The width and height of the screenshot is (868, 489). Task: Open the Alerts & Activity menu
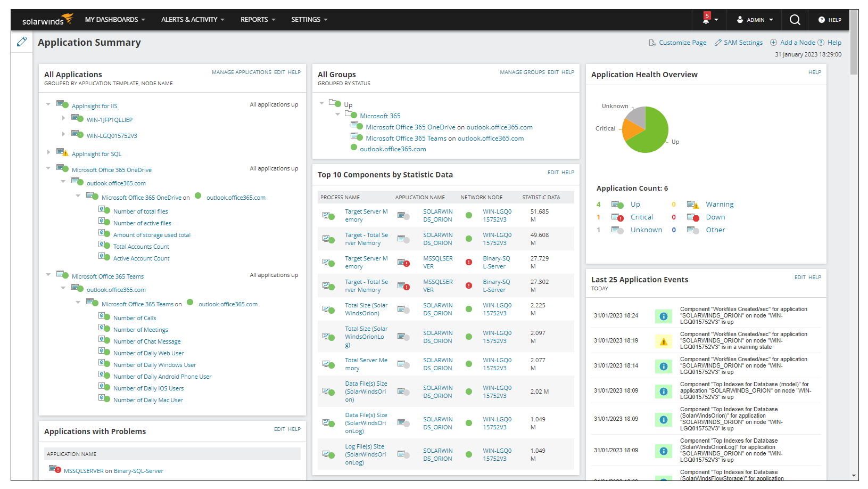tap(193, 20)
